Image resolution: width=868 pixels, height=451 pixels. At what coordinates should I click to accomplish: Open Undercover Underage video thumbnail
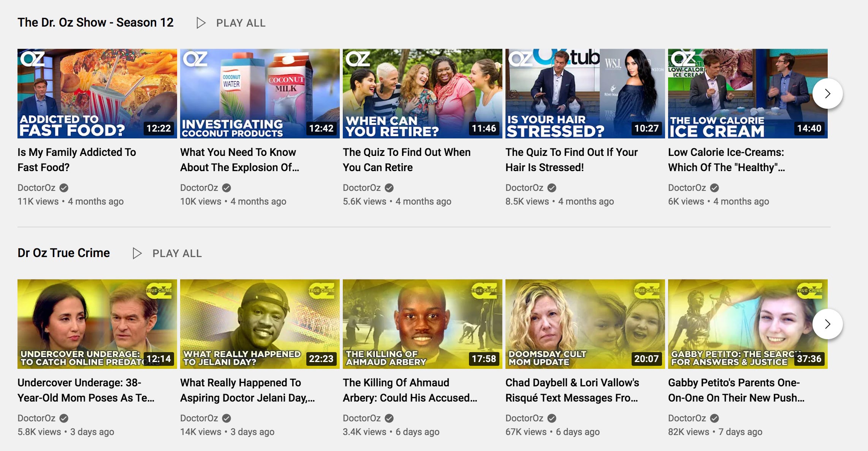click(x=97, y=324)
